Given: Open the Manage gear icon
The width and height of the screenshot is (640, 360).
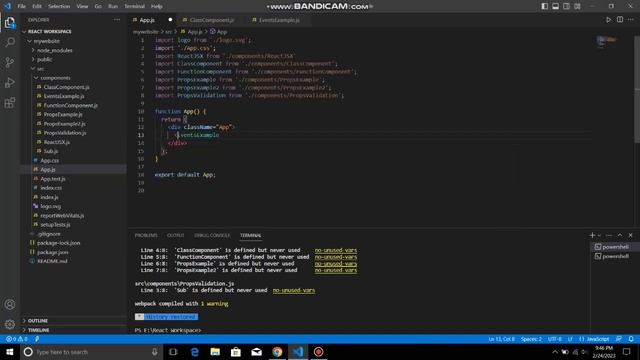Looking at the screenshot, I should 10,324.
